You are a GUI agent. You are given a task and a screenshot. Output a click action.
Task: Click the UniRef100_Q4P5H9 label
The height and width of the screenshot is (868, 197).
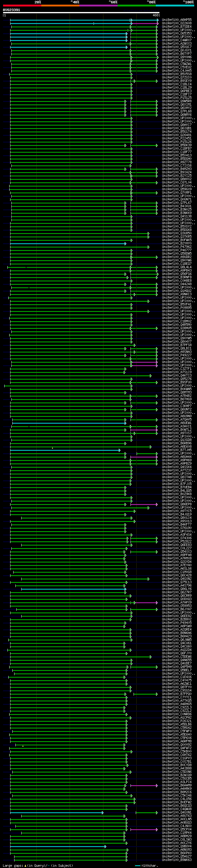pos(177,667)
